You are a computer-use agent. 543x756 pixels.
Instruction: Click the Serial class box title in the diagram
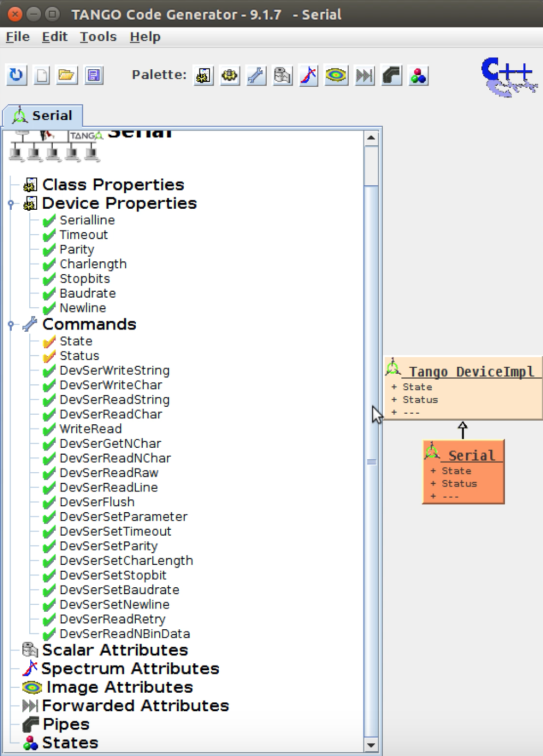tap(472, 456)
